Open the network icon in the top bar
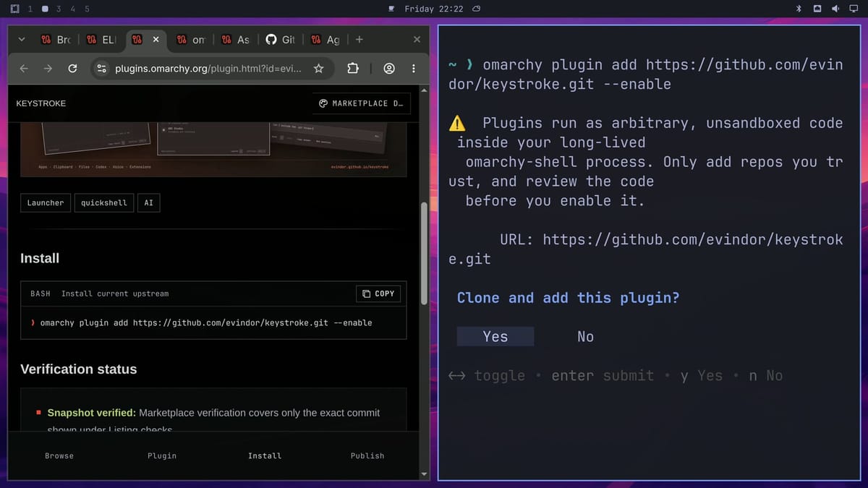 [x=817, y=9]
